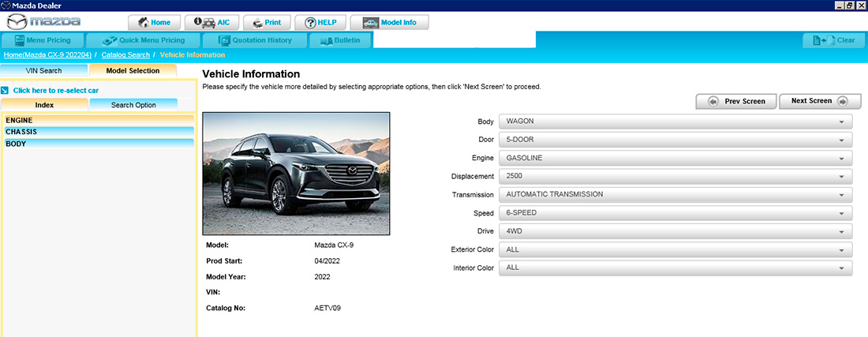
Task: Click Mazda Dealer title bar icon
Action: 6,5
